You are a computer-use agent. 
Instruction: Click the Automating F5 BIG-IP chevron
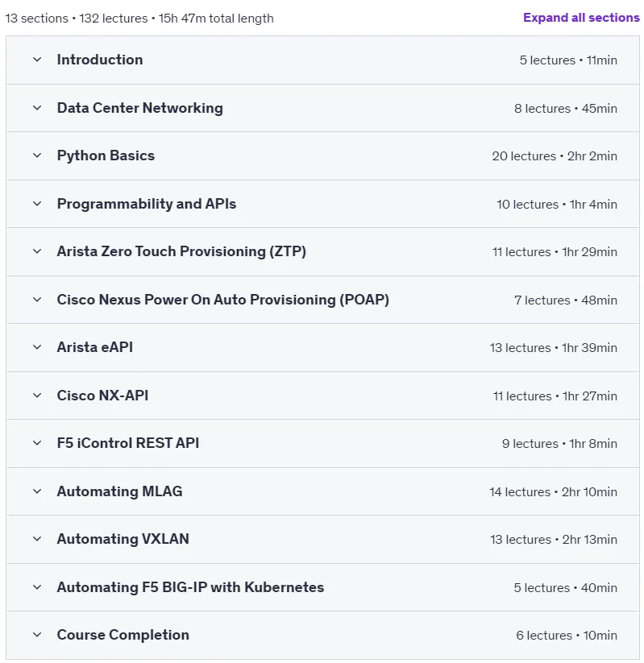tap(37, 587)
